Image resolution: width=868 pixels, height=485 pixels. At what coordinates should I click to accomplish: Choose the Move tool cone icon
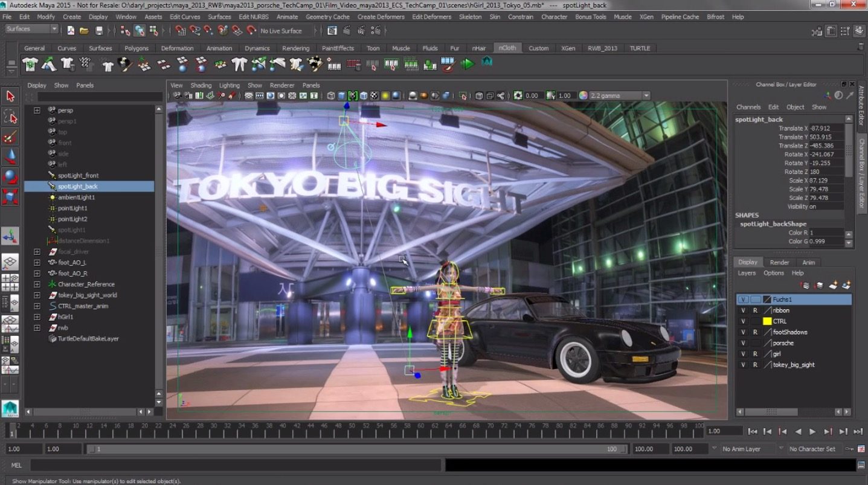[x=10, y=157]
